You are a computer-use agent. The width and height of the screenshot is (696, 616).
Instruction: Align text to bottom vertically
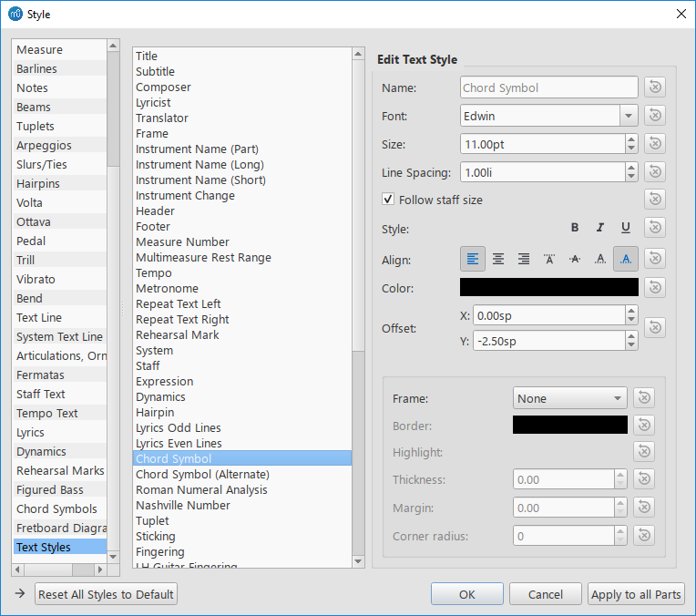(600, 259)
